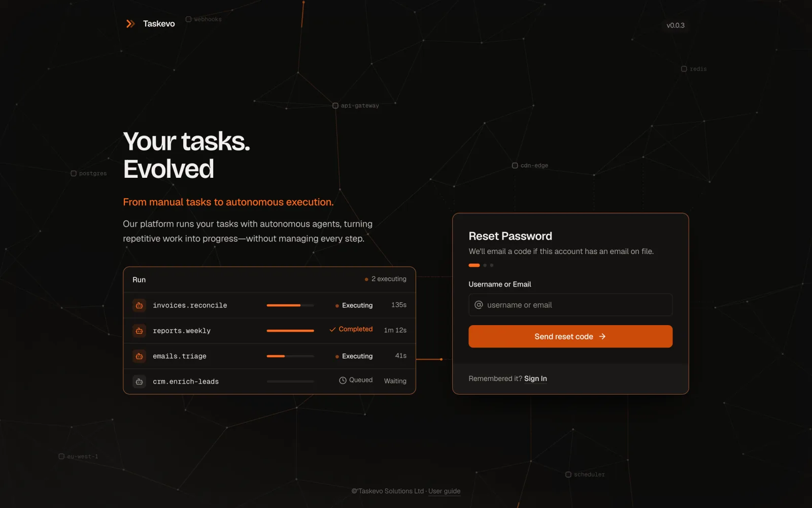Click the scheduler node marker
Image resolution: width=812 pixels, height=508 pixels.
pyautogui.click(x=568, y=474)
